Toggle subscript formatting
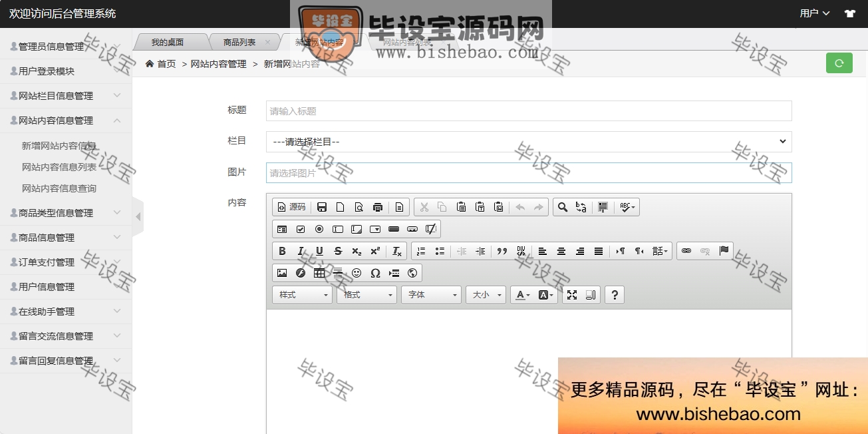 click(x=357, y=251)
